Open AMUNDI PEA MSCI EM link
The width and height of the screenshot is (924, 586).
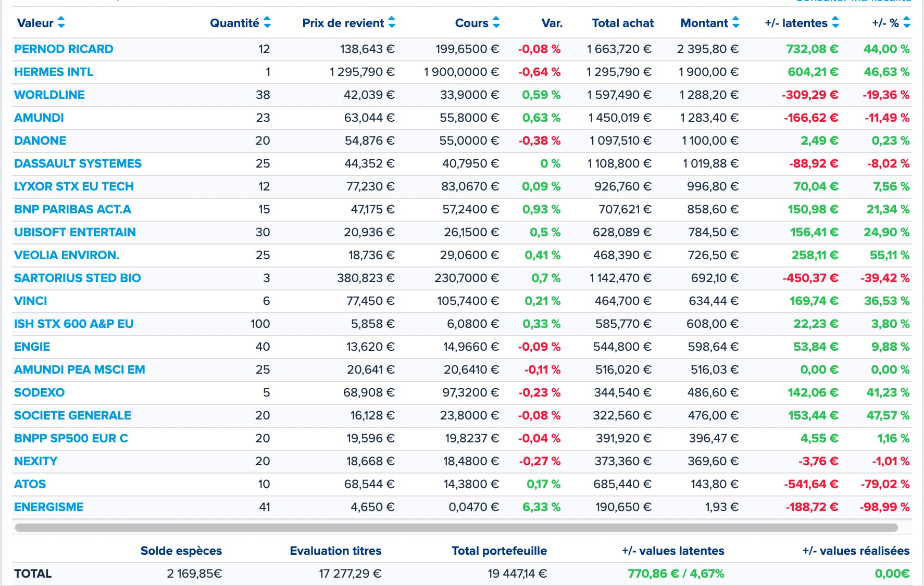(80, 370)
